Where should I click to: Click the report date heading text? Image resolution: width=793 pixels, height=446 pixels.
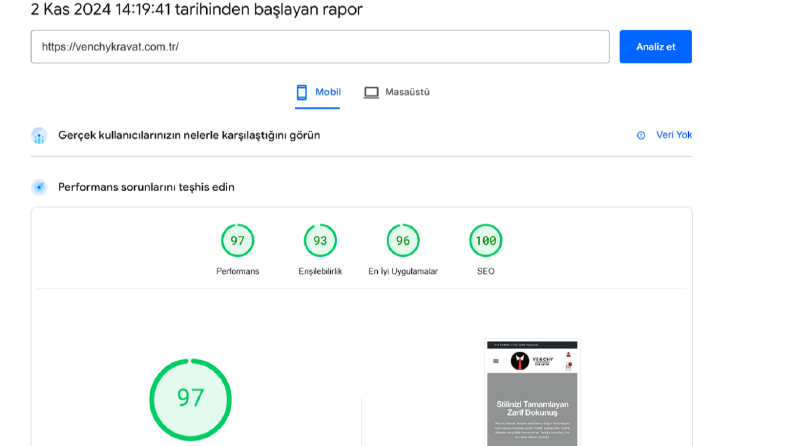(x=196, y=9)
